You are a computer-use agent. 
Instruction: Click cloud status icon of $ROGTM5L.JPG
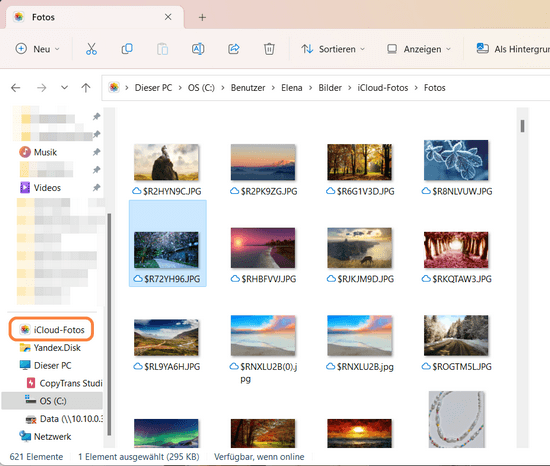click(x=426, y=366)
